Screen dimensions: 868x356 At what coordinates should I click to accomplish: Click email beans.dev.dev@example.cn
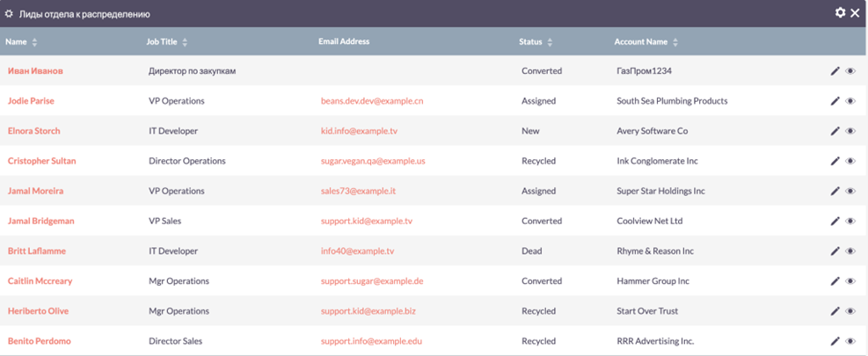pyautogui.click(x=372, y=101)
